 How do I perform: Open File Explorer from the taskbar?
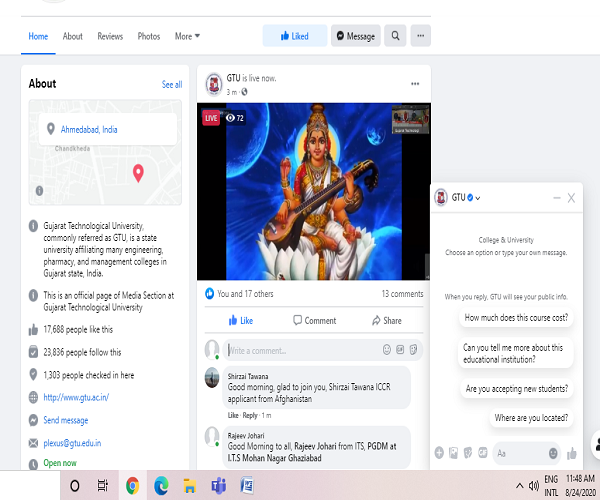(x=190, y=485)
